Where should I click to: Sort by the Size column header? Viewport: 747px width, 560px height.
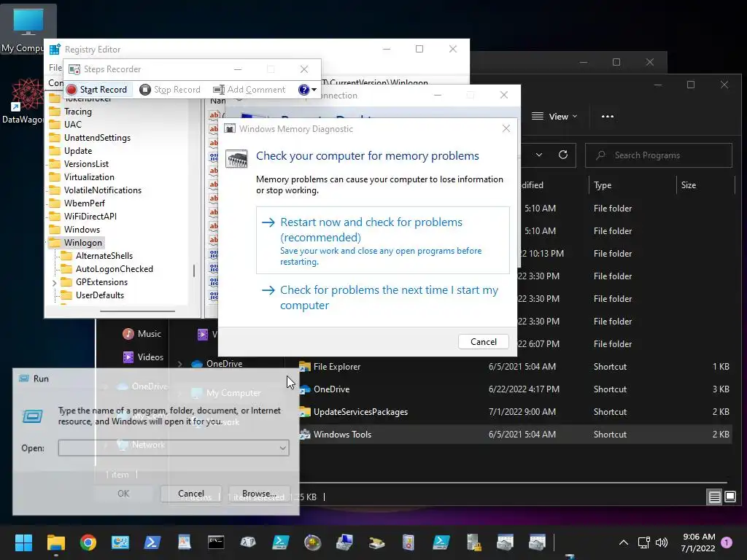(x=689, y=185)
